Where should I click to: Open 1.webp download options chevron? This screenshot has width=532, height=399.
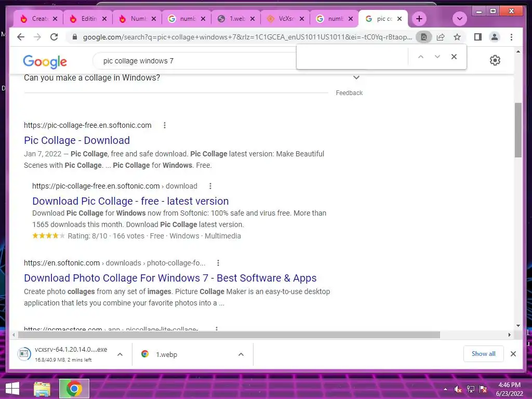(x=241, y=354)
